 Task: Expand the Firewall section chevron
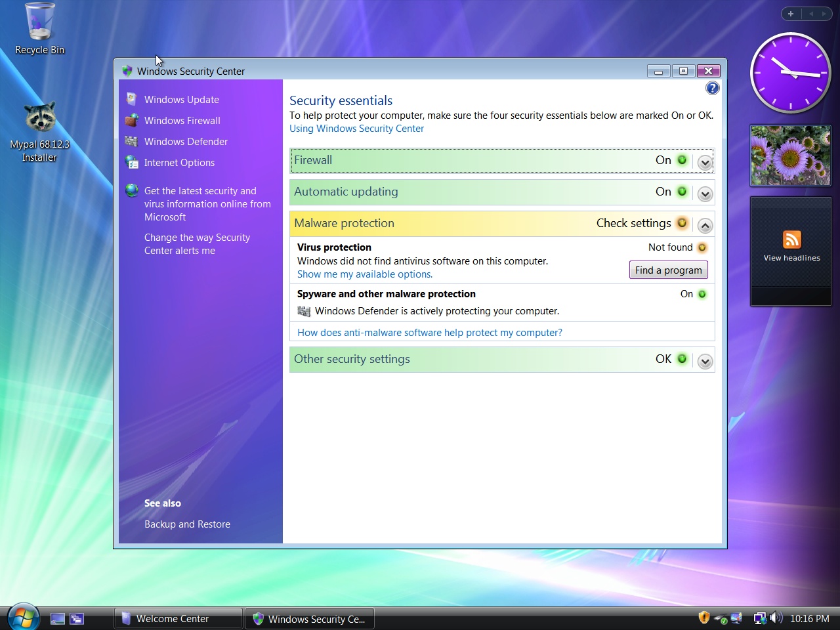705,162
